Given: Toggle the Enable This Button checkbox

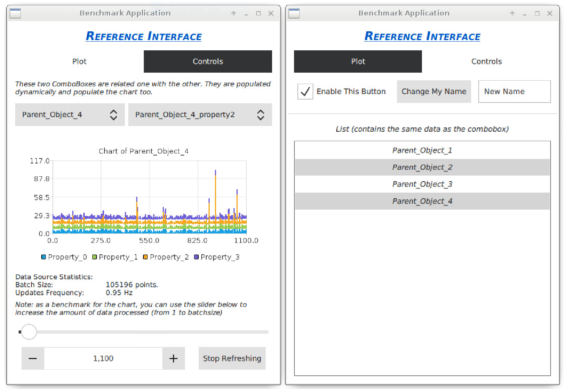Looking at the screenshot, I should [305, 92].
